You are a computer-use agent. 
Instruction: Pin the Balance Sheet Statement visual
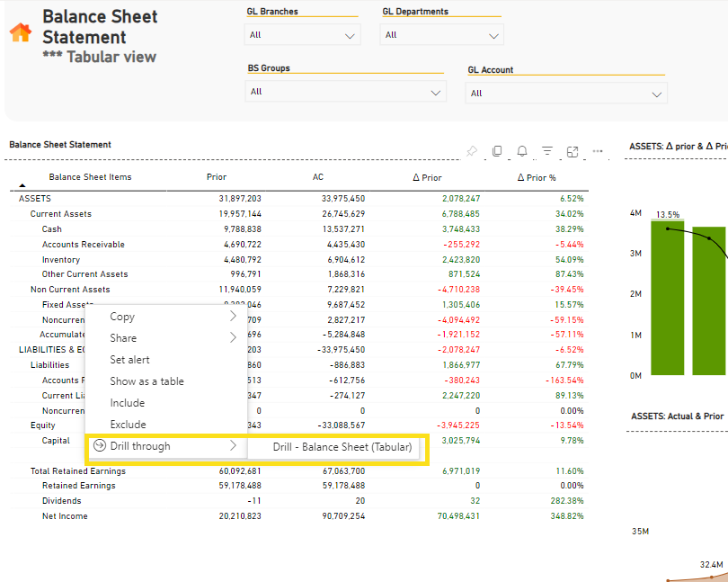click(x=472, y=151)
